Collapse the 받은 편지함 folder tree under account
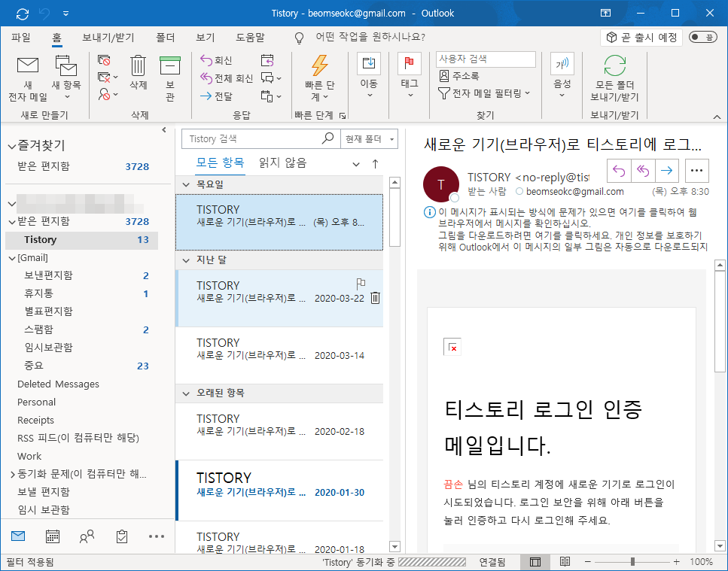The width and height of the screenshot is (728, 571). pos(11,222)
